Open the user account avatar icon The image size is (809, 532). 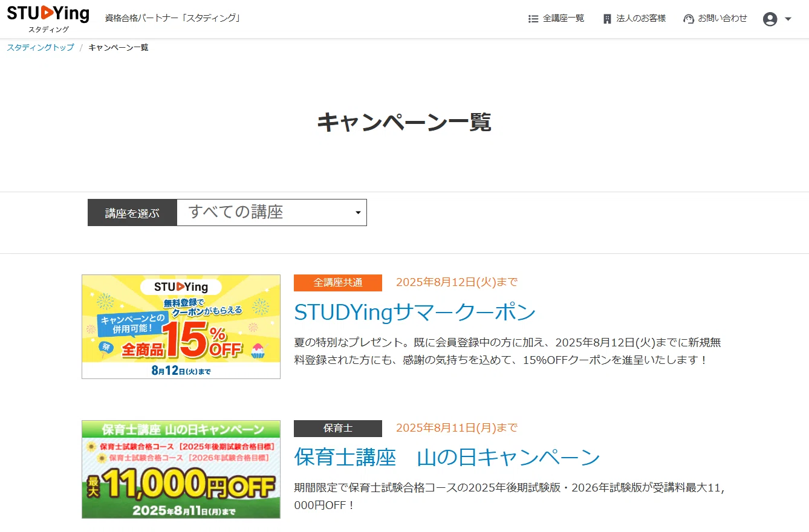pyautogui.click(x=770, y=19)
